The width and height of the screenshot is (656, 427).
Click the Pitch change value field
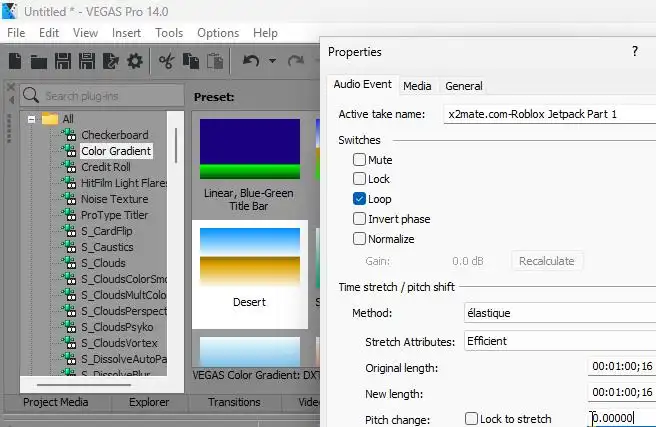(622, 418)
